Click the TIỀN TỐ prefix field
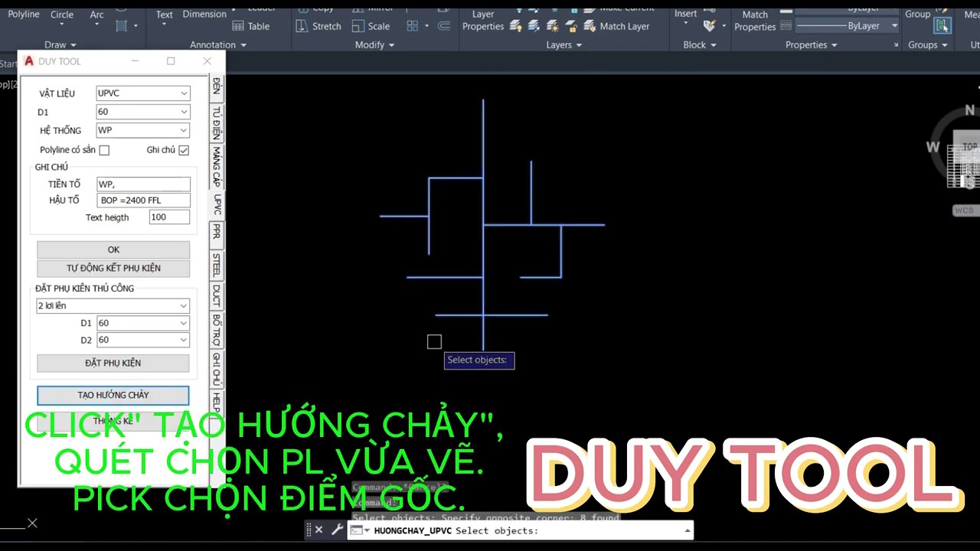Screen dimensions: 980x551 click(143, 184)
